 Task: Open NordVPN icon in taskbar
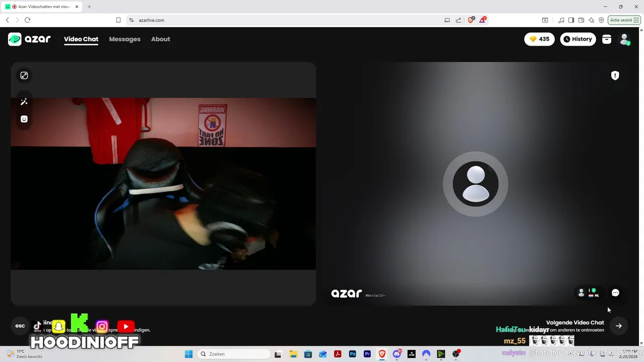[426, 354]
